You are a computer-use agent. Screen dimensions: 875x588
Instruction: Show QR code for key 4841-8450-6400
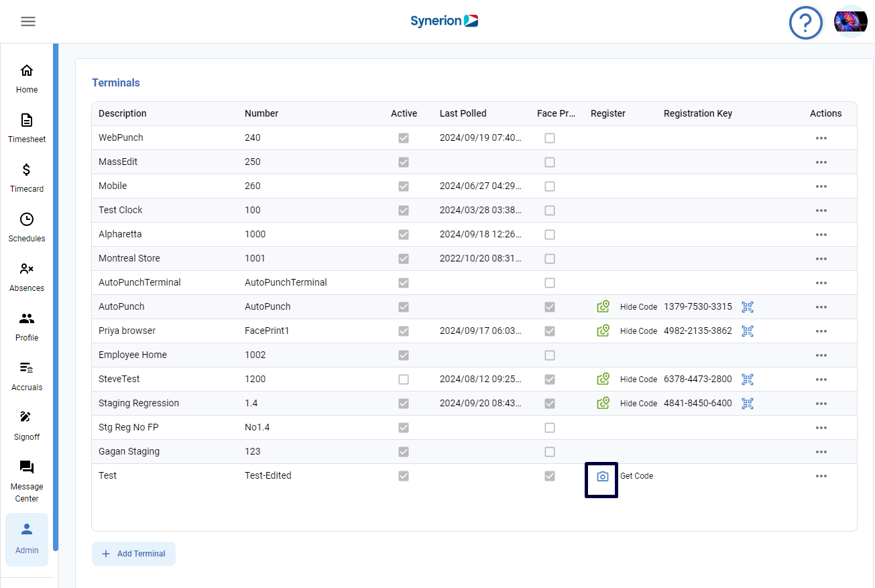[x=748, y=404]
